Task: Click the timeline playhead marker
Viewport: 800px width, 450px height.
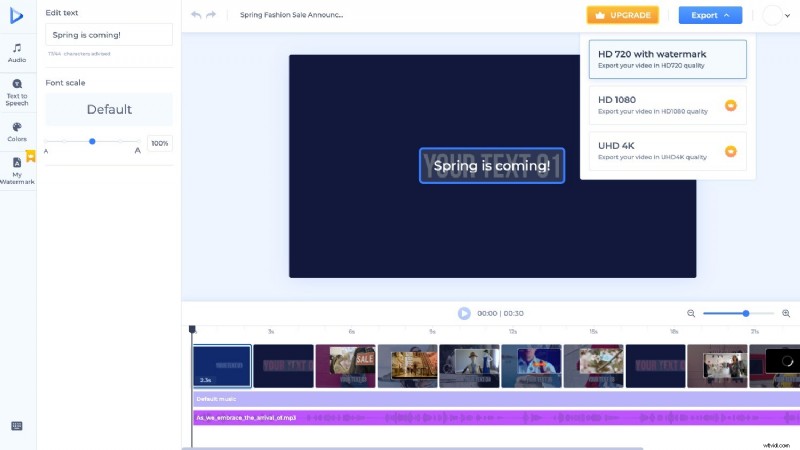Action: [x=192, y=330]
